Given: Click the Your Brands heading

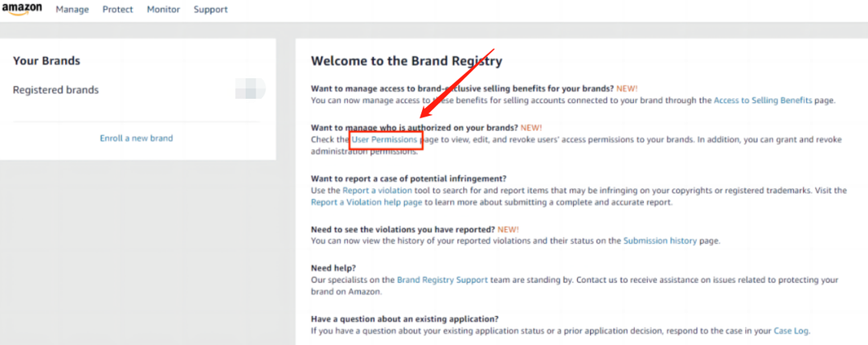Looking at the screenshot, I should [x=47, y=61].
